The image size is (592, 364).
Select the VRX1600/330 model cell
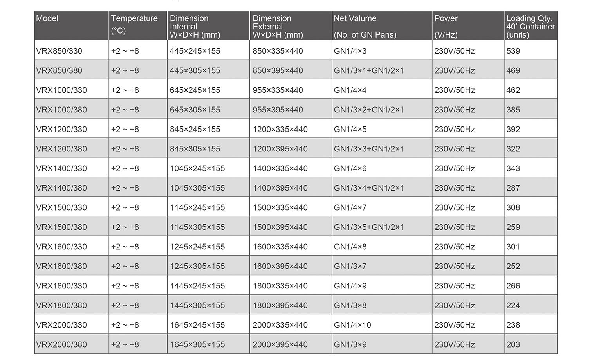(61, 247)
